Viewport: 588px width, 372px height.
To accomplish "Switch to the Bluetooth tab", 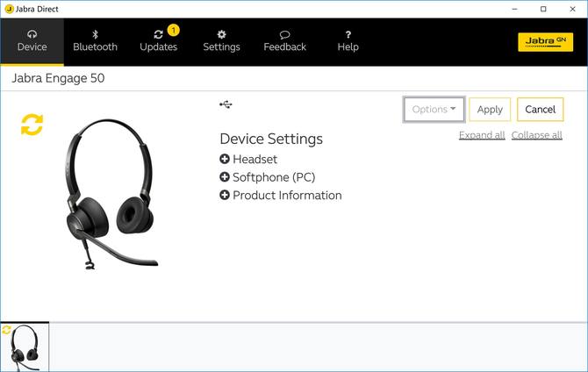I will [x=96, y=41].
